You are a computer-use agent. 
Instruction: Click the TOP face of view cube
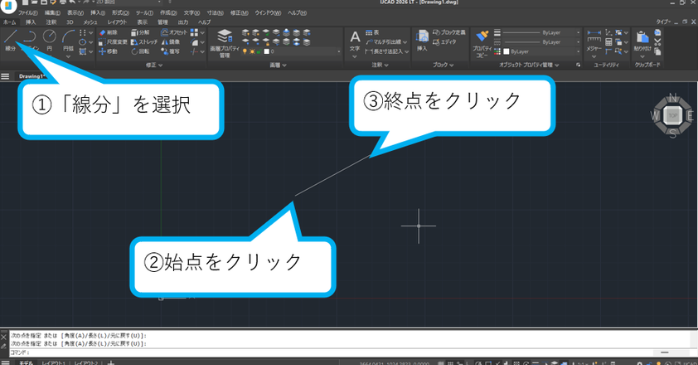click(673, 116)
